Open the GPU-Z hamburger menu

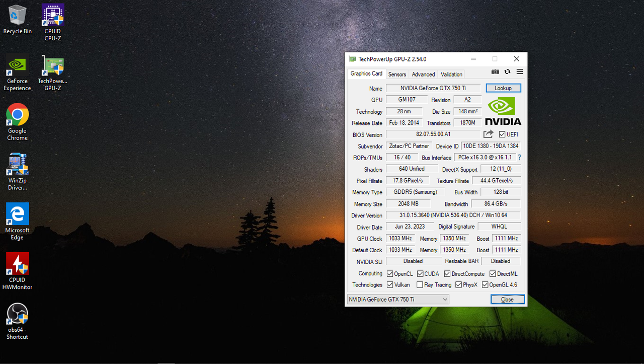[x=520, y=72]
